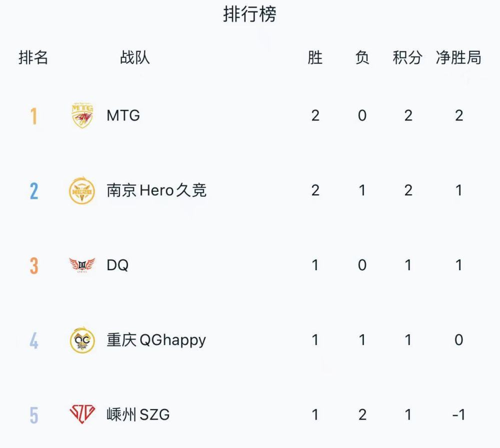Click the 排行榜 title
500x448 pixels.
[249, 14]
